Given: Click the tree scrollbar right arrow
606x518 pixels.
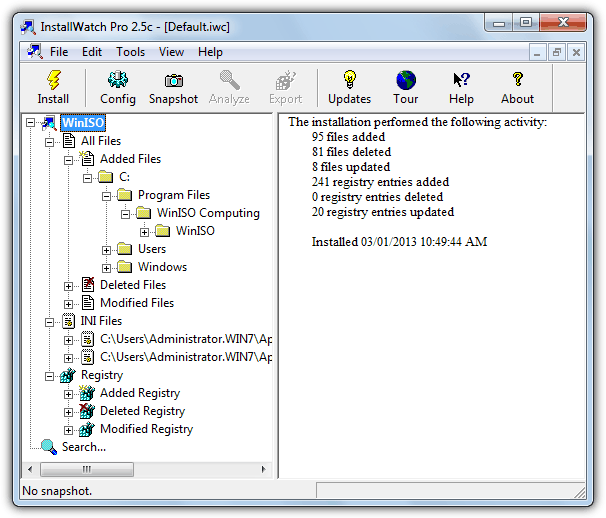Looking at the screenshot, I should pos(264,469).
